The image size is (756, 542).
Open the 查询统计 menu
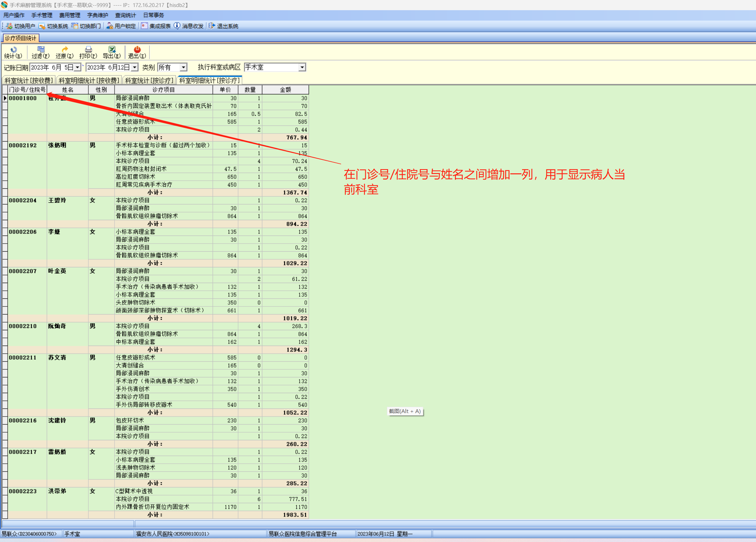(x=125, y=15)
